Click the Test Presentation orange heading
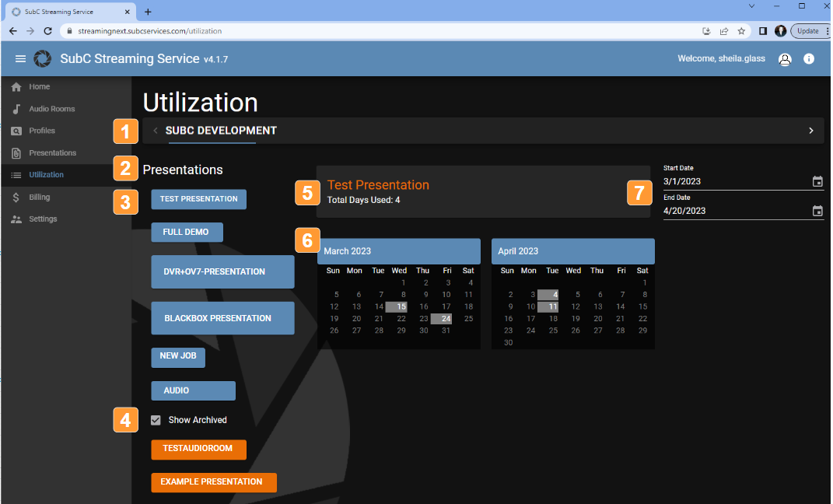 378,185
